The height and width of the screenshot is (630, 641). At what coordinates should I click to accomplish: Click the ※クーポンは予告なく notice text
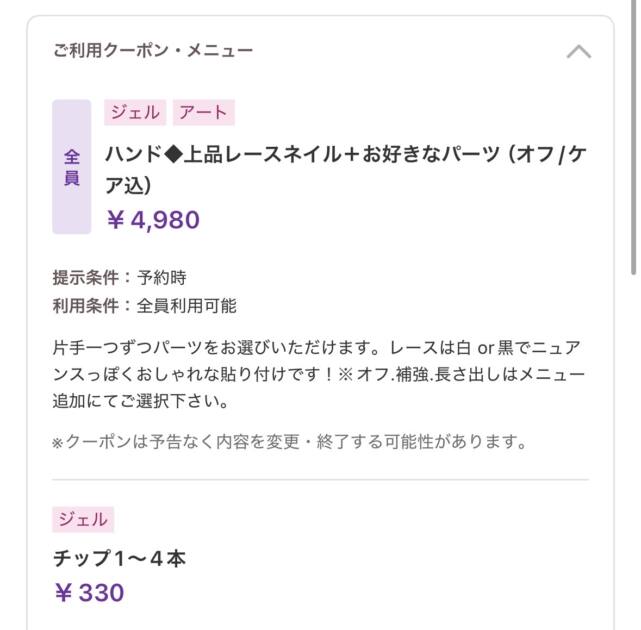click(289, 442)
